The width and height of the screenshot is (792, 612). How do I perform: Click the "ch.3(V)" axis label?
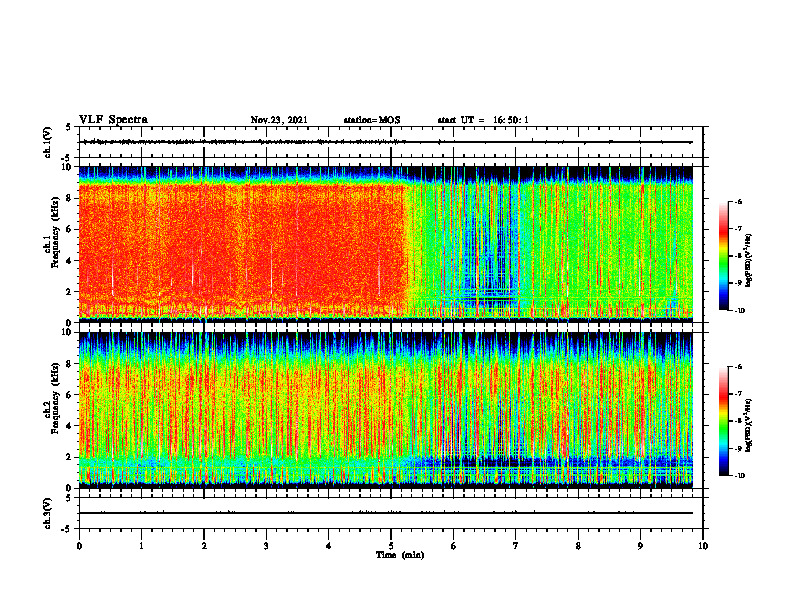click(48, 513)
